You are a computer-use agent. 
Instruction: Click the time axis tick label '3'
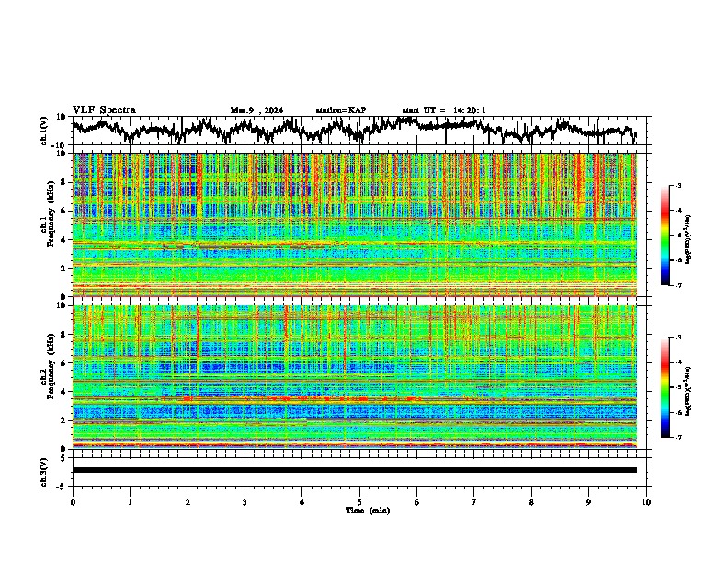click(245, 502)
